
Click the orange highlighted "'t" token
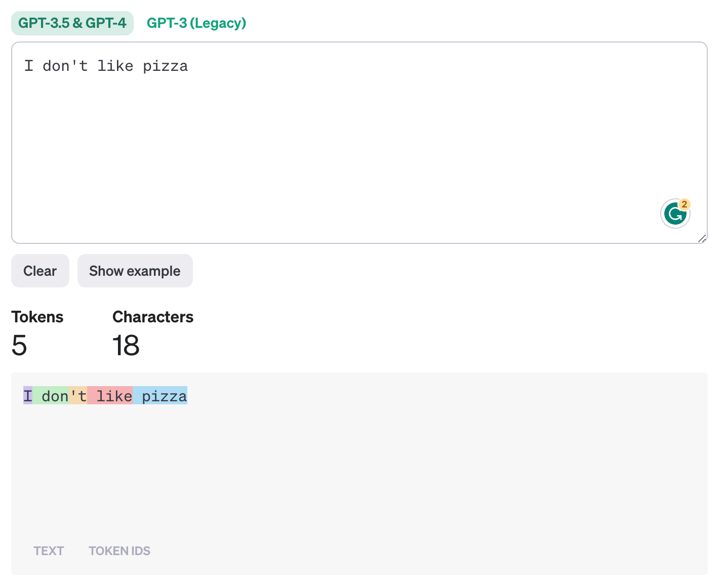click(78, 396)
